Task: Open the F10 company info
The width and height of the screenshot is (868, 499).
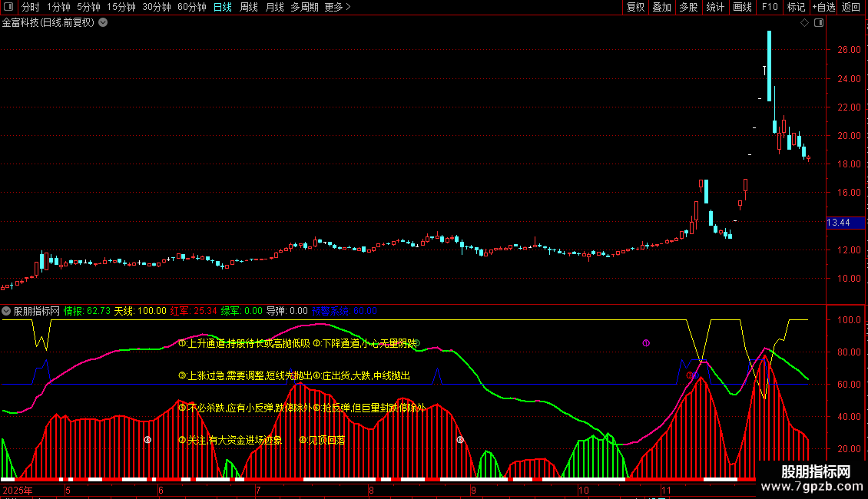Action: [770, 7]
